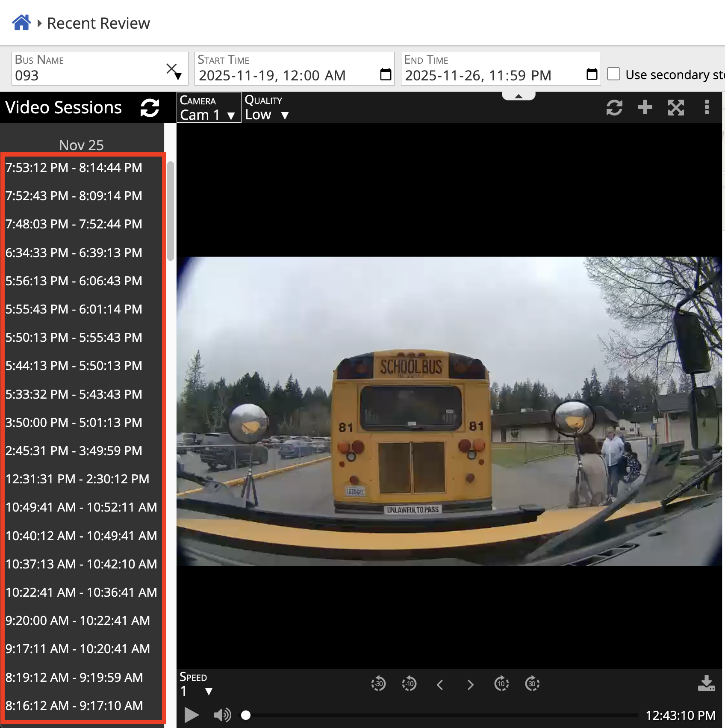Select session 5:33:32 PM - 5:43:43 PM
The width and height of the screenshot is (725, 728).
tap(74, 394)
